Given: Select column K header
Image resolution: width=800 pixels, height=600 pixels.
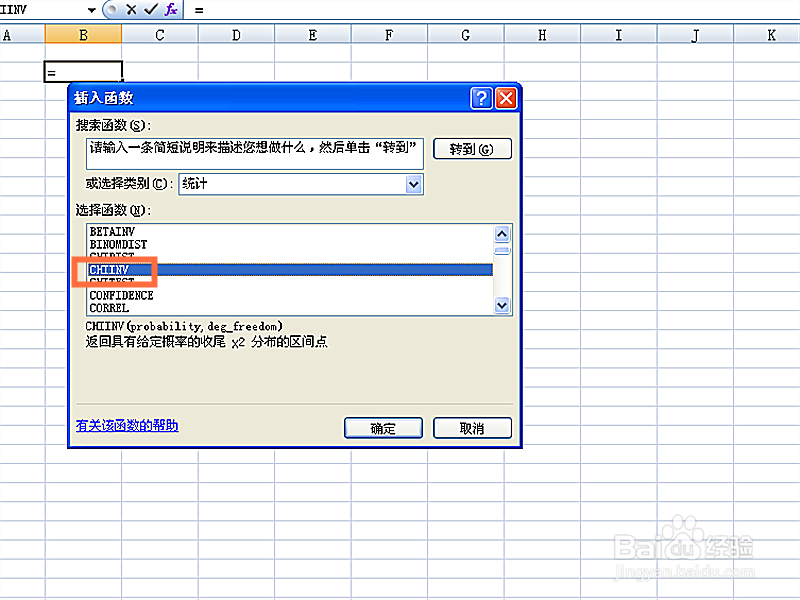Looking at the screenshot, I should pos(767,35).
